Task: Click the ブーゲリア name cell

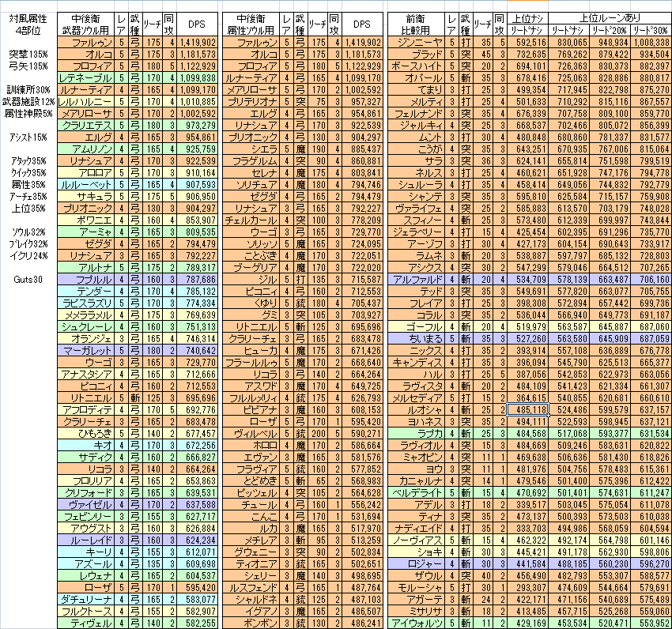Action: 251,268
